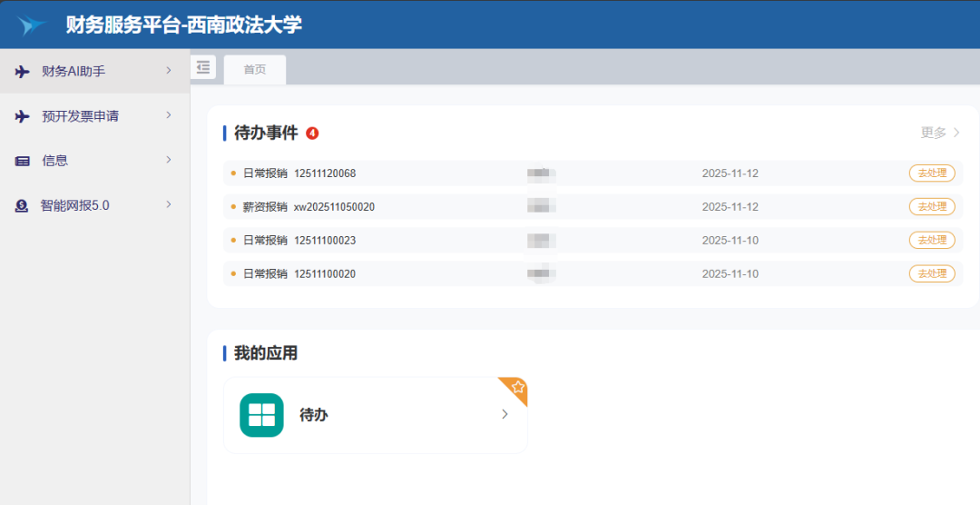Viewport: 980px width, 505px height.
Task: Open the 日常报销 12511100023 entry
Action: (299, 241)
